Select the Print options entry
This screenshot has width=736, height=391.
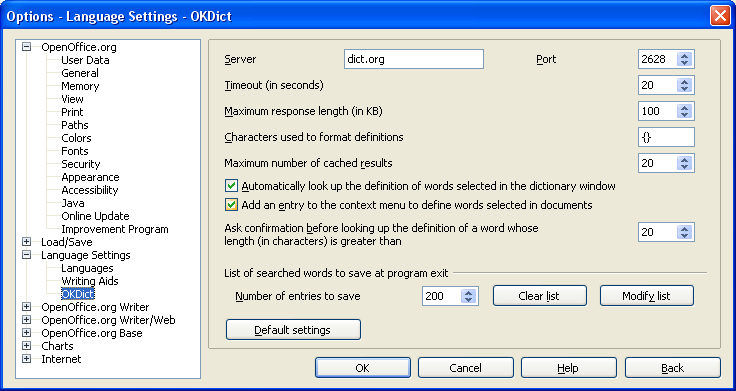point(72,112)
